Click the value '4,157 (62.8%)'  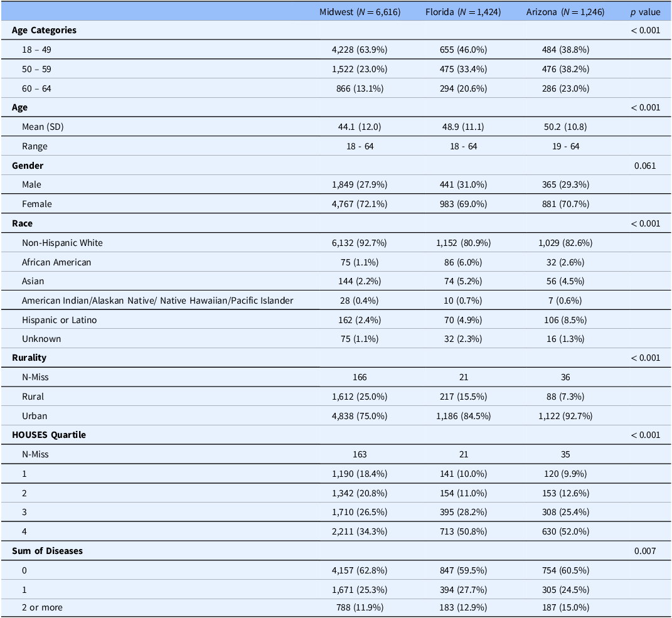tap(360, 570)
